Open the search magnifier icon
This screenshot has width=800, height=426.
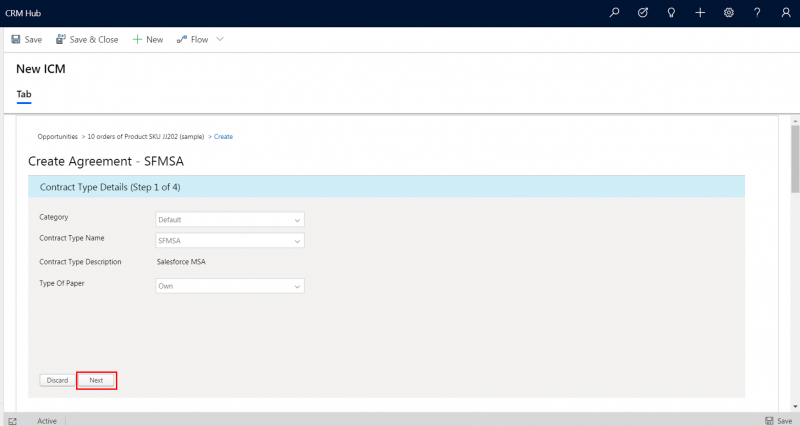(614, 13)
